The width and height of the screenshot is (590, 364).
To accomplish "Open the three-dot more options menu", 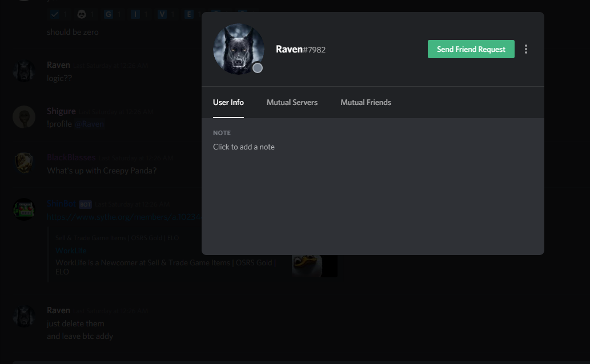I will (525, 49).
